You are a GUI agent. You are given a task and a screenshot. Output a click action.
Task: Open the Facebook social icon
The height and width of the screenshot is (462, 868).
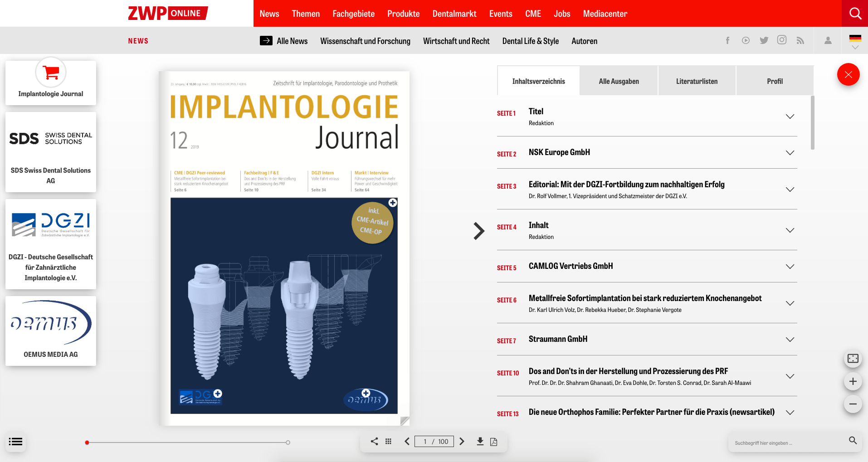tap(727, 40)
